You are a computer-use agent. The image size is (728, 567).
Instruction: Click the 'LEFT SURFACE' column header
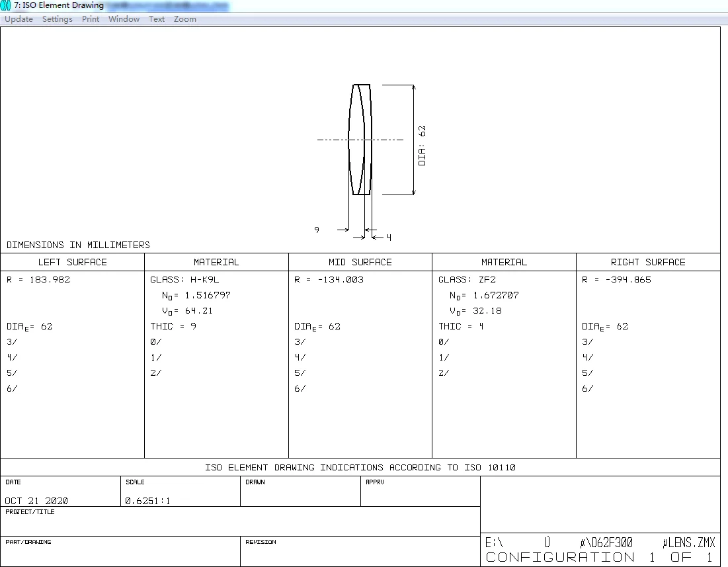click(x=73, y=262)
